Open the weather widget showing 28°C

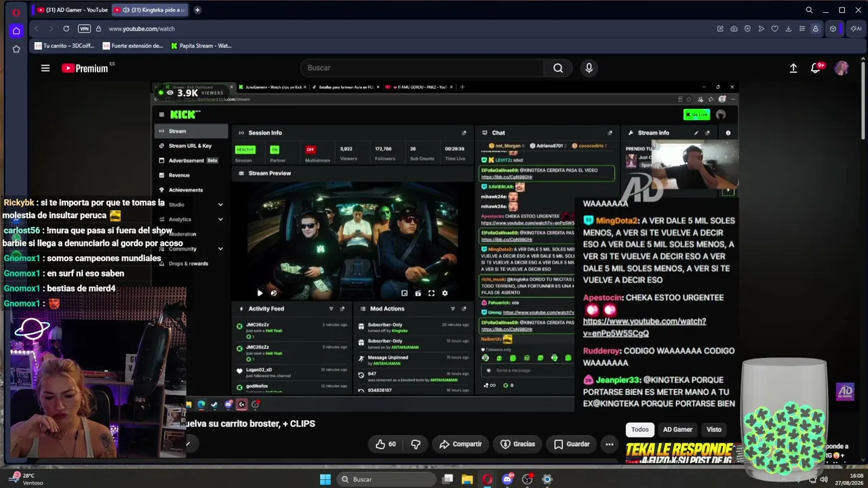(x=26, y=479)
